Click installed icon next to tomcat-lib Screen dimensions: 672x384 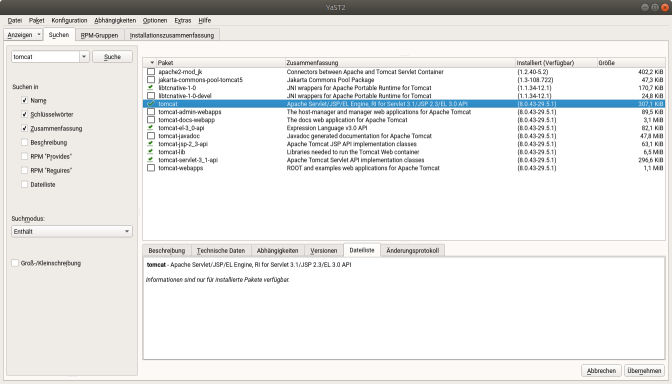150,152
